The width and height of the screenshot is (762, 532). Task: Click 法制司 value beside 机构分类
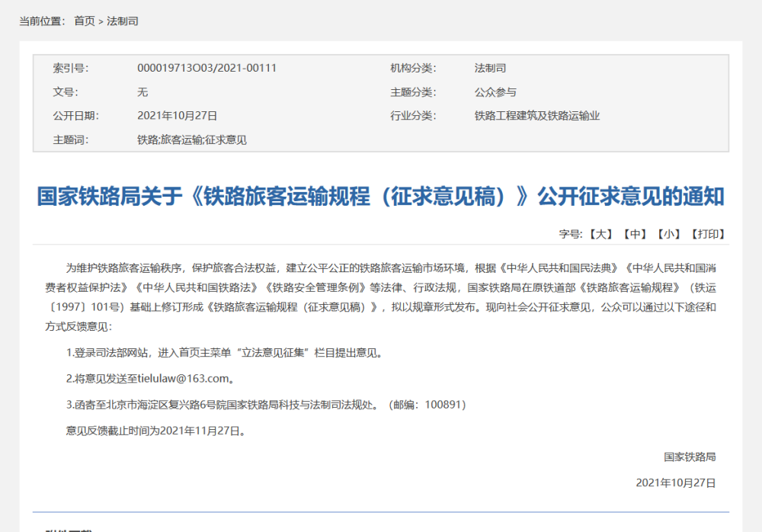(490, 68)
